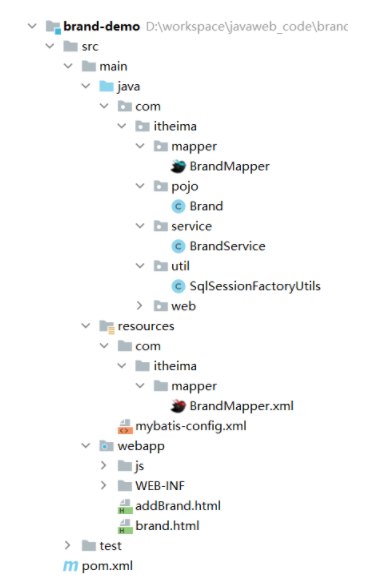366x583 pixels.
Task: Collapse the brand-demo project root
Action: coord(32,26)
